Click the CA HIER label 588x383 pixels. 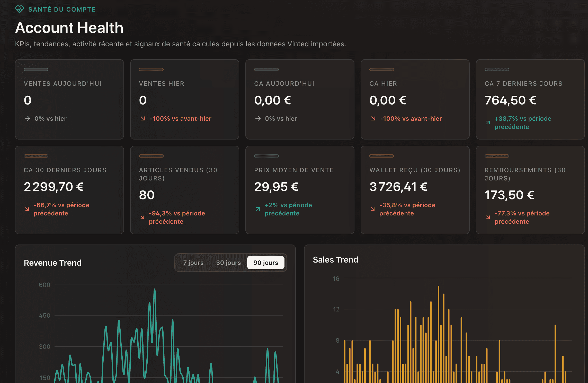[x=383, y=84]
